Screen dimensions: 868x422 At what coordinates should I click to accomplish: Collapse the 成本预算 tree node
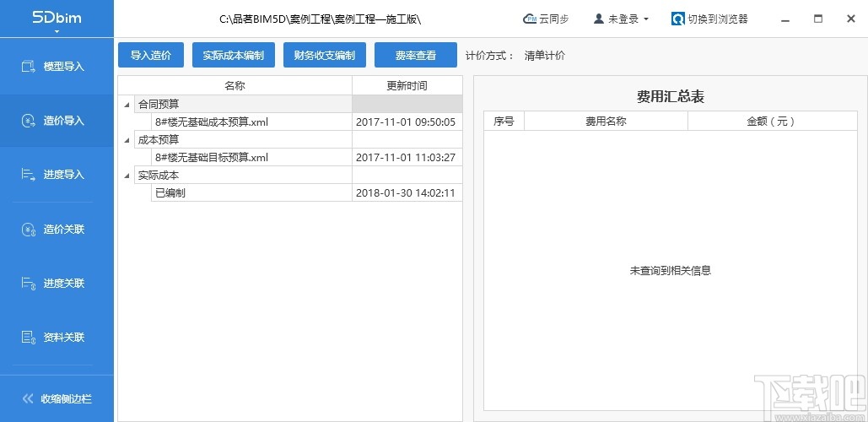(127, 140)
